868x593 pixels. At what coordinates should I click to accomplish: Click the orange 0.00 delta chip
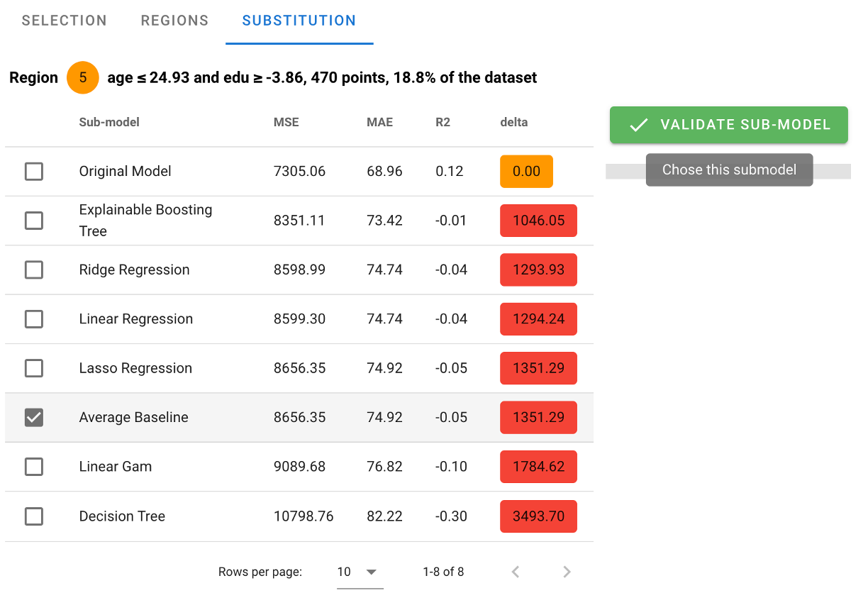(526, 171)
